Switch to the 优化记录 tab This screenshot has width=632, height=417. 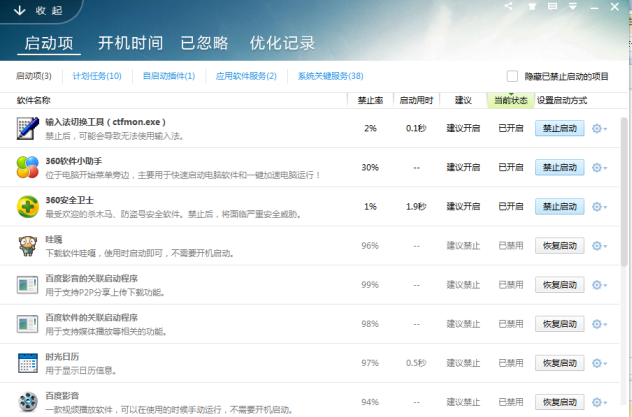(x=282, y=43)
